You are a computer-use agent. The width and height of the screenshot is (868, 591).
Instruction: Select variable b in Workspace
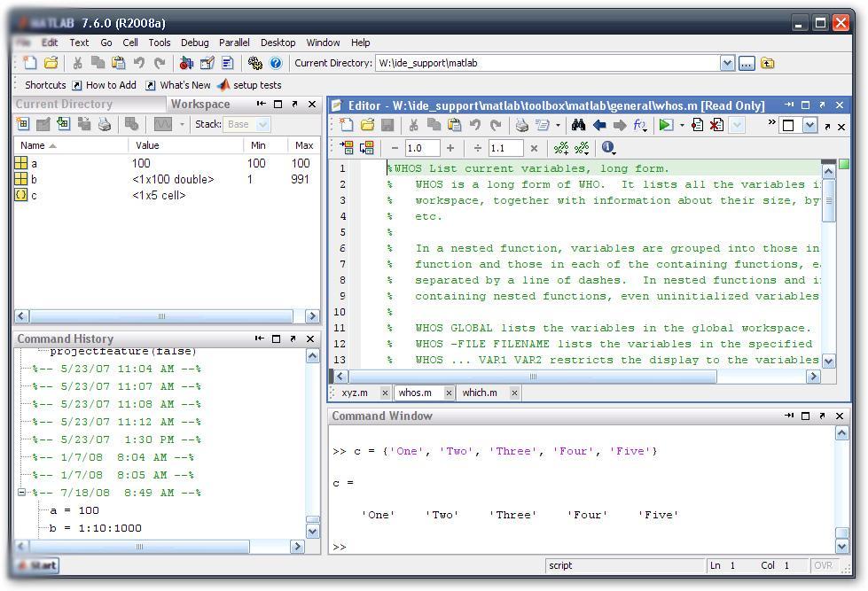[166, 179]
